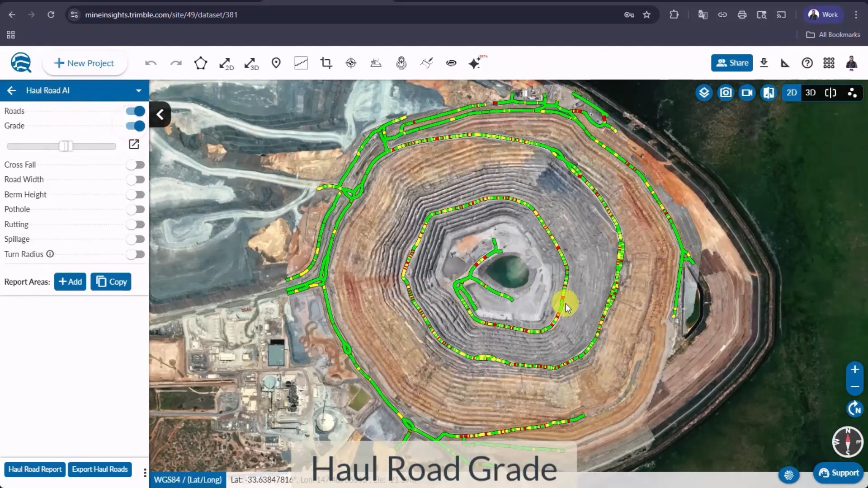The width and height of the screenshot is (868, 488).
Task: Open the elevation profile chart tool
Action: click(x=301, y=63)
